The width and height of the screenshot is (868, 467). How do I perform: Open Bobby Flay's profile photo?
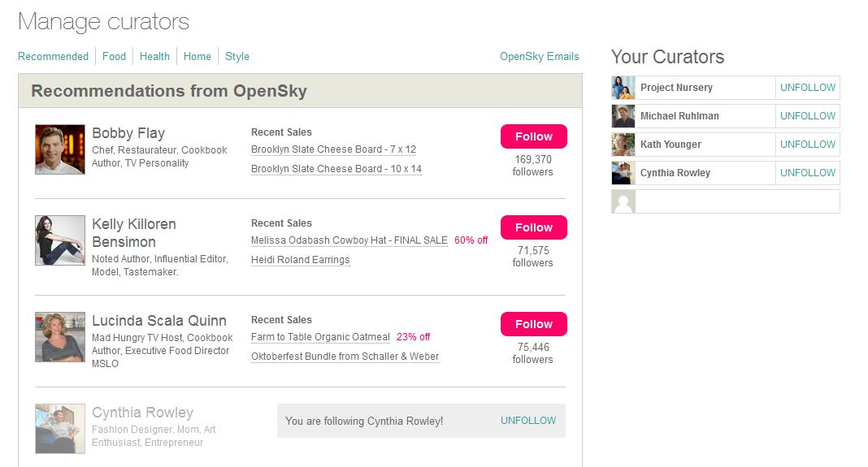pyautogui.click(x=60, y=149)
